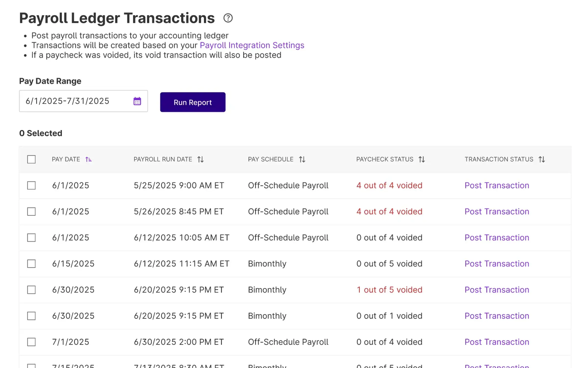Click the help question mark icon
Screen dimensions: 588x368
tap(228, 18)
